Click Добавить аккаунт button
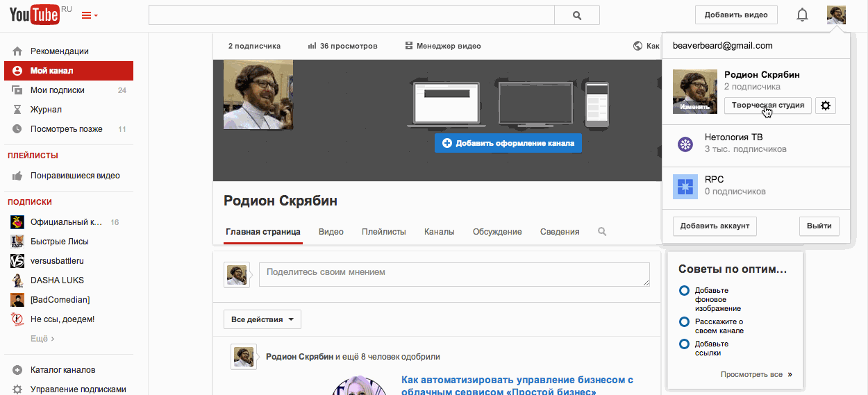868x395 pixels. click(x=715, y=226)
